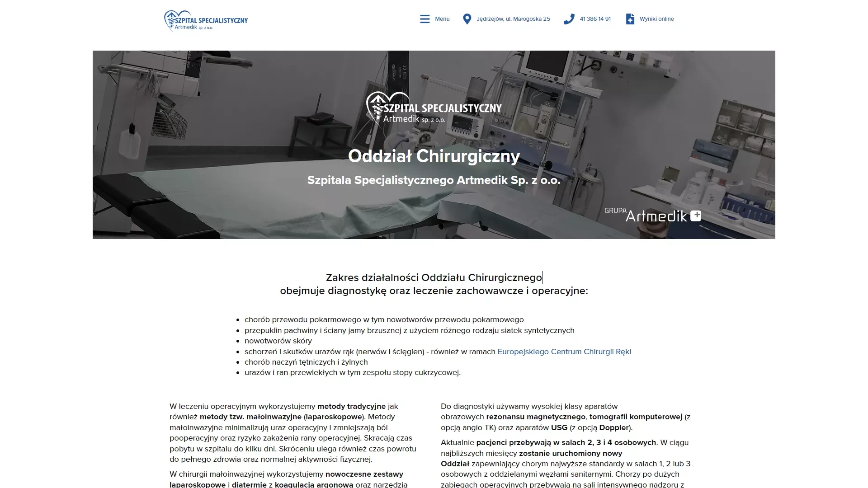Click the white hospital logo in banner
This screenshot has height=488, width=868.
click(x=434, y=110)
